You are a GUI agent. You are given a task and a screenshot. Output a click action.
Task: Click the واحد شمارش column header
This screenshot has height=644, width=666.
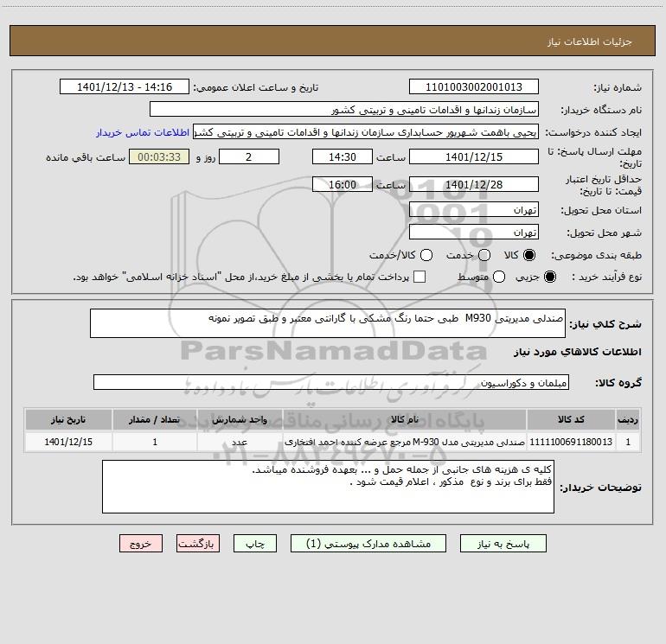pos(240,419)
